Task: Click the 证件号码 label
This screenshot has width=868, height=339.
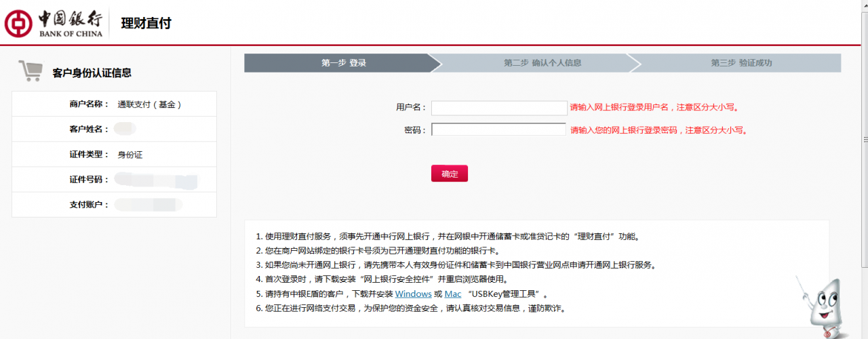Action: (89, 180)
